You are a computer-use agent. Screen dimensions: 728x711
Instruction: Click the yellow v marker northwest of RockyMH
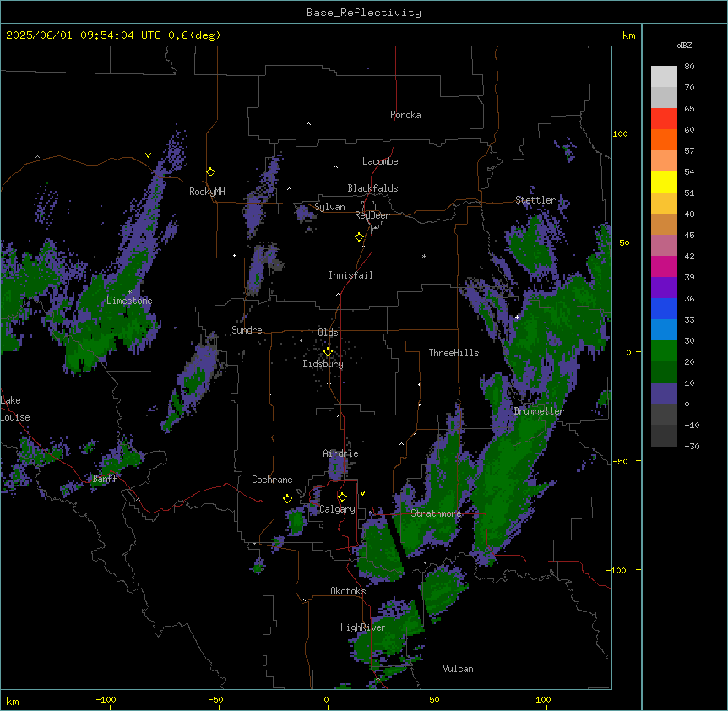(148, 155)
